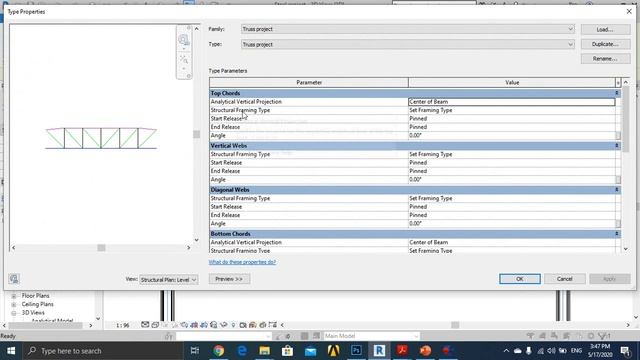Select Vertical Webs Structural Framing Type value
The width and height of the screenshot is (640, 360).
pyautogui.click(x=512, y=154)
